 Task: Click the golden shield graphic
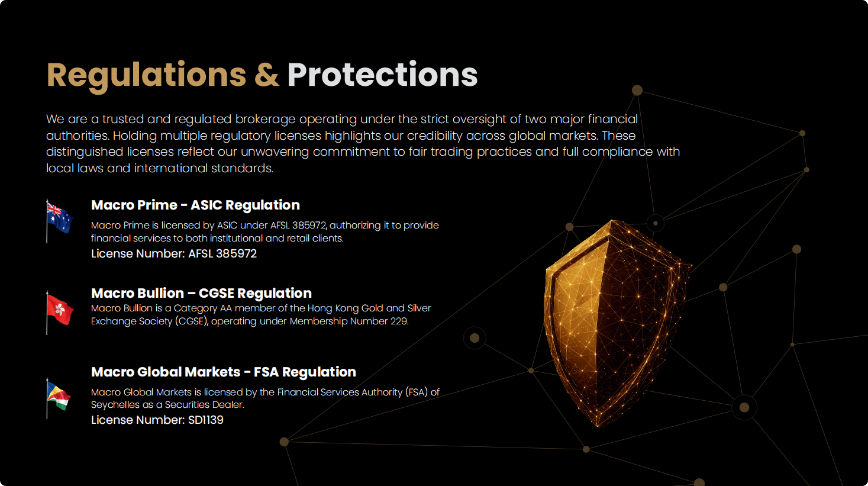(x=616, y=323)
